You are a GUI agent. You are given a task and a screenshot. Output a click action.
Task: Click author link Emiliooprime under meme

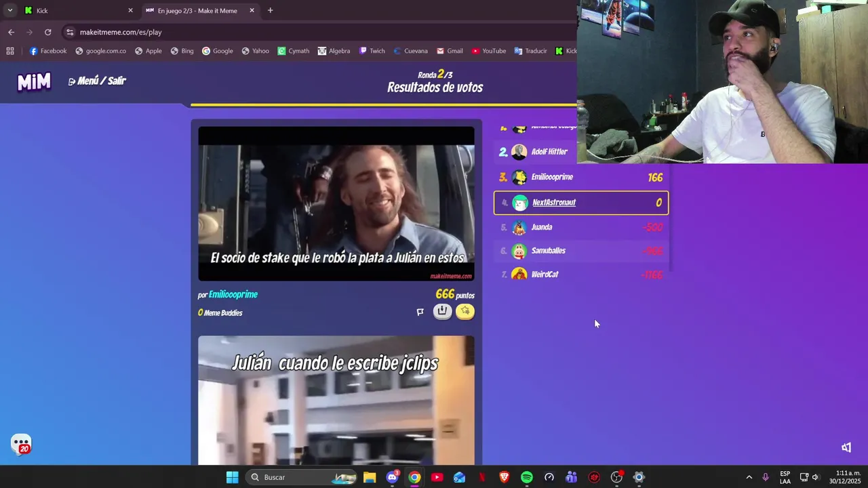(233, 295)
